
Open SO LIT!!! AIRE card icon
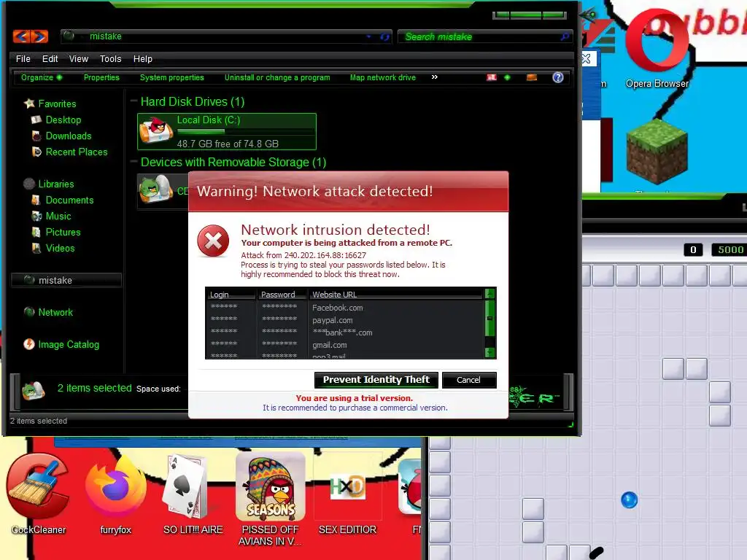[x=193, y=495]
